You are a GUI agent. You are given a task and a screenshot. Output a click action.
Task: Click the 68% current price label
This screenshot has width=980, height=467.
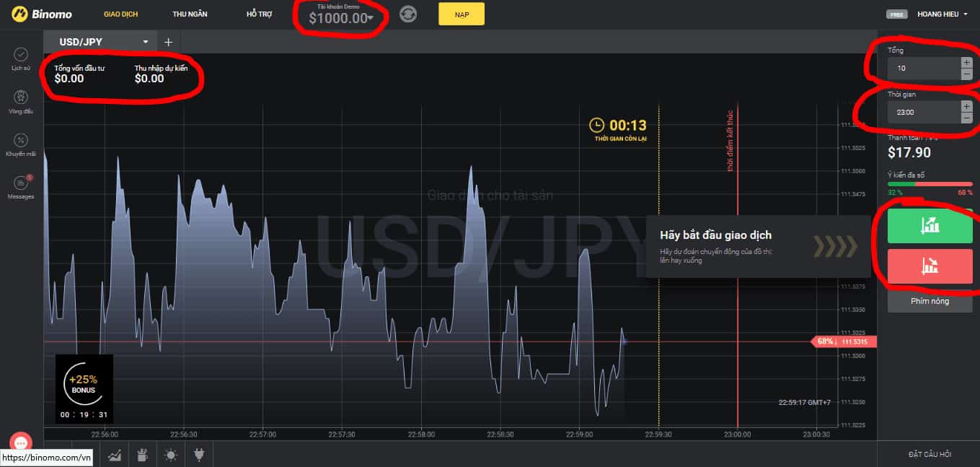pos(843,341)
